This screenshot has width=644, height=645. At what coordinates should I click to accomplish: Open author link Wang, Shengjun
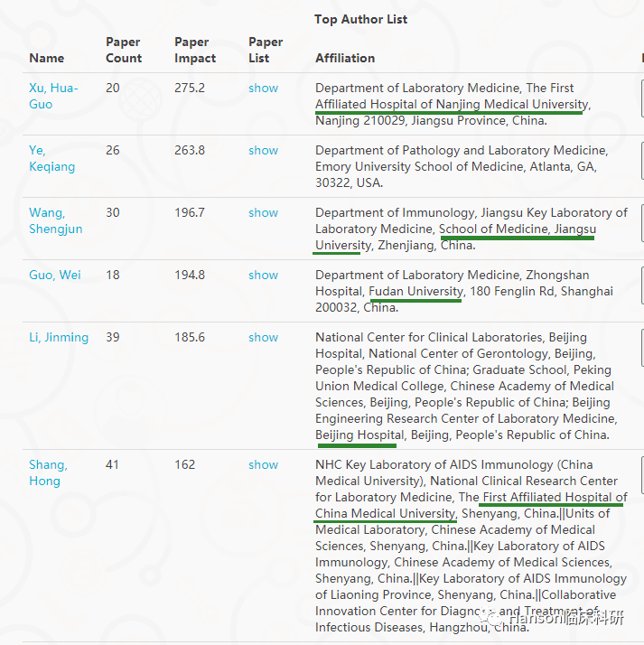pyautogui.click(x=55, y=220)
